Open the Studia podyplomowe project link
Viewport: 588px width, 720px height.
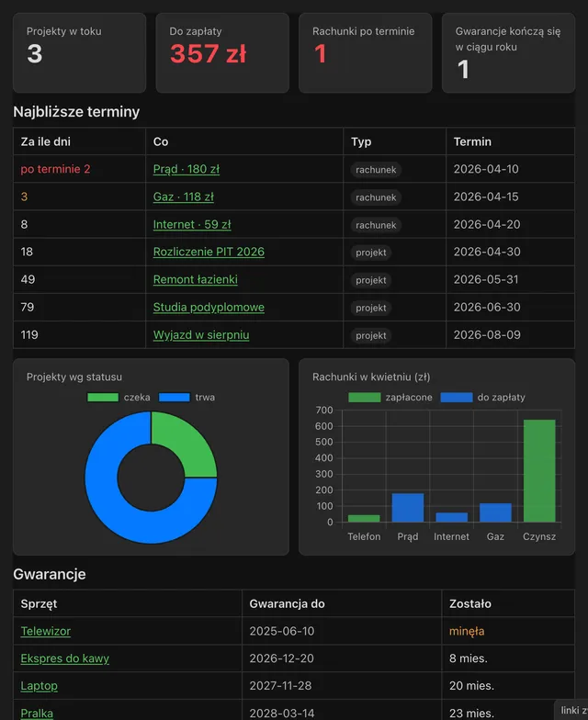[209, 307]
